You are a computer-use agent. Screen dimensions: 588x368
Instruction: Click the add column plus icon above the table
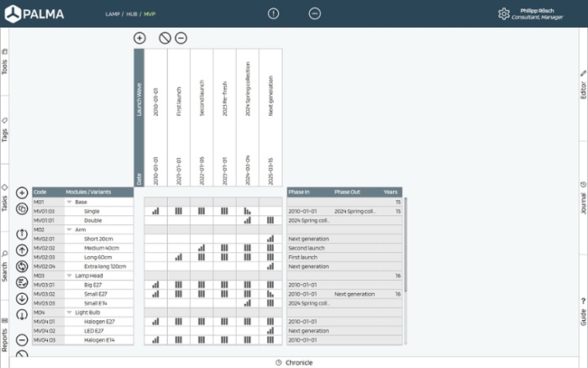pos(139,38)
